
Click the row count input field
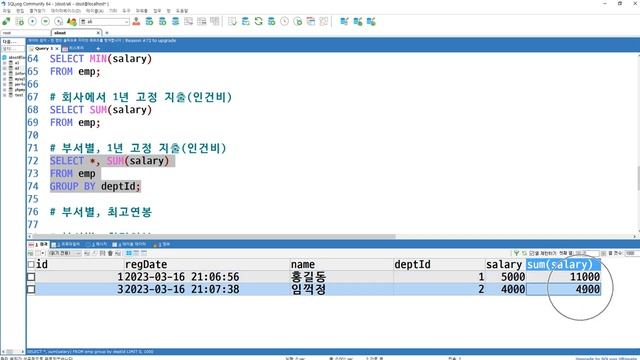[x=632, y=253]
